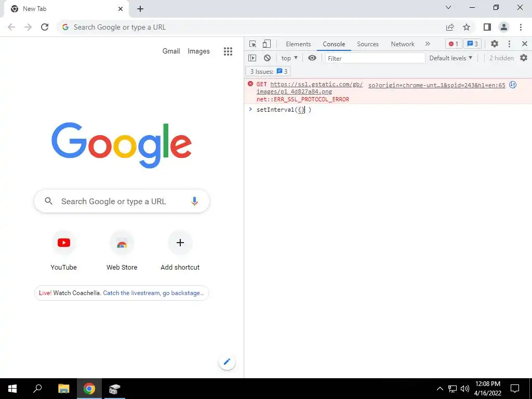
Task: Start voice search with the microphone icon
Action: click(194, 201)
